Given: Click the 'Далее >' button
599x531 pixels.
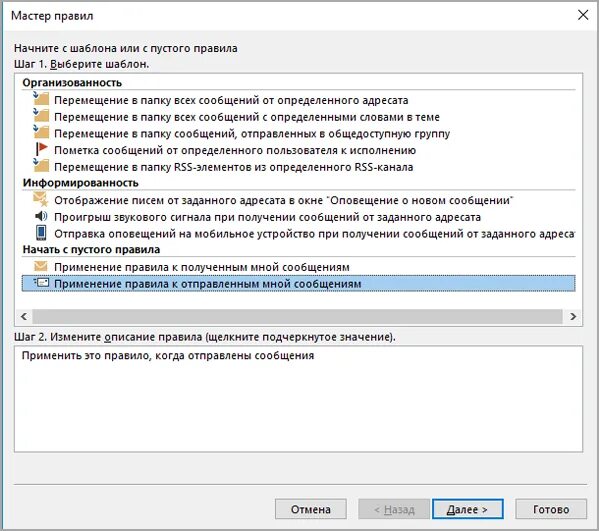Looking at the screenshot, I should tap(468, 509).
